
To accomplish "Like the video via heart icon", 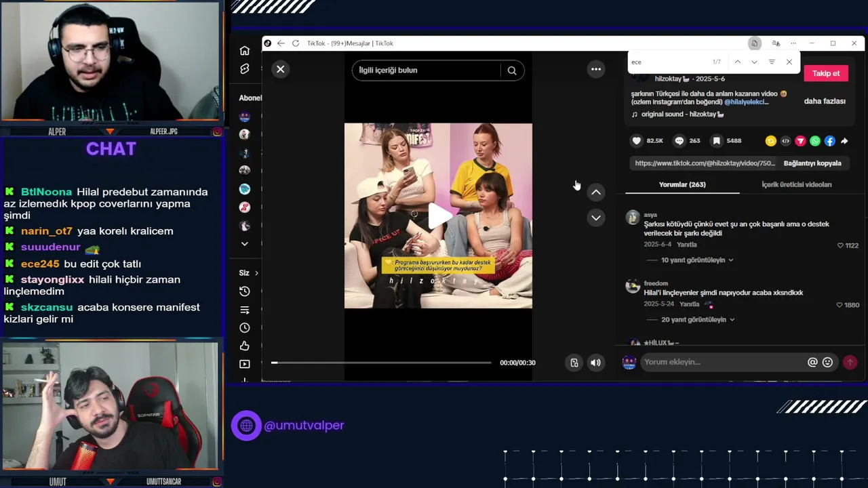I will coord(636,141).
